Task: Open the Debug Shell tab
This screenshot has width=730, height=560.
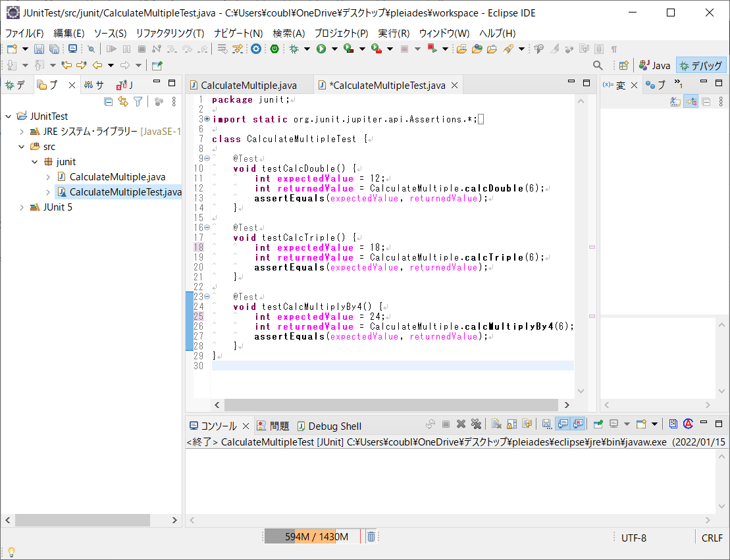Action: tap(329, 426)
